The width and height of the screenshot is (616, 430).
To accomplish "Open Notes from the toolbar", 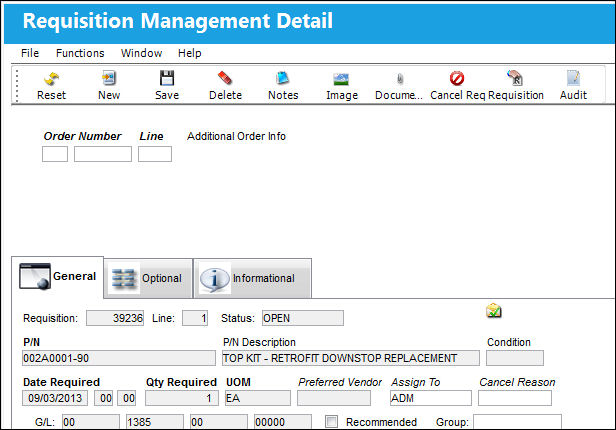I will click(283, 78).
